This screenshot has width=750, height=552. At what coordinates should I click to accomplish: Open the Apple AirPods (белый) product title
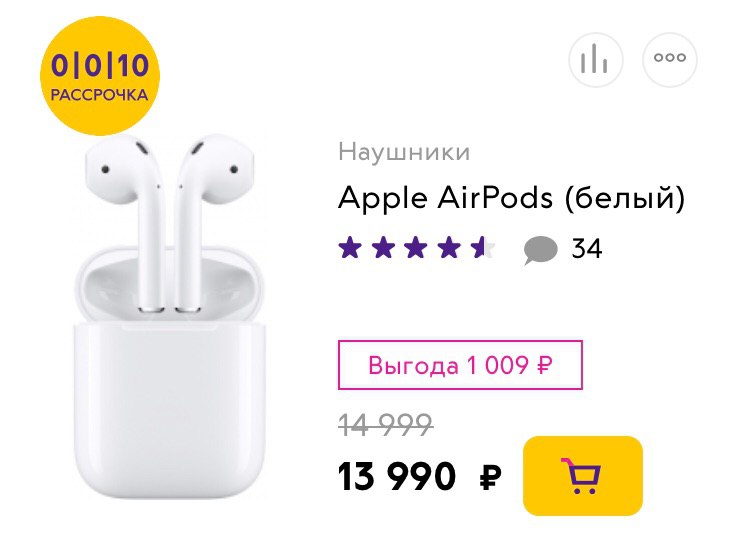tap(512, 198)
